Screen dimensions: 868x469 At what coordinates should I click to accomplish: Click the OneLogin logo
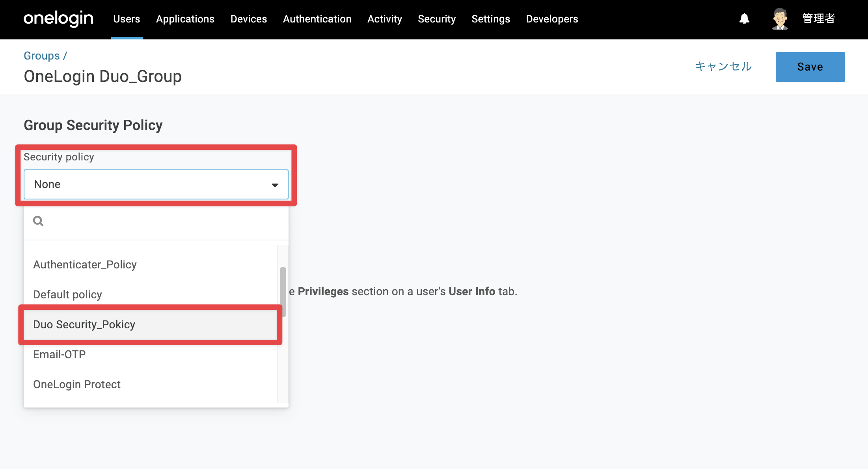coord(58,19)
